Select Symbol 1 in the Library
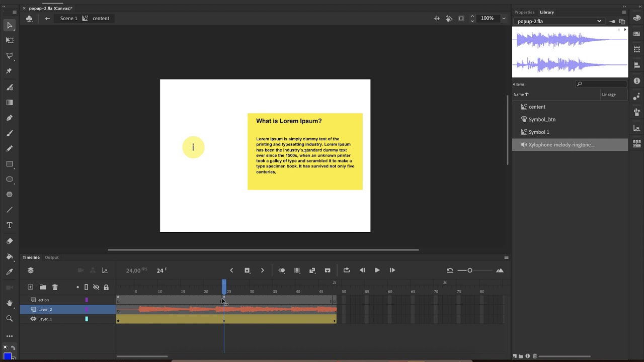Screen dimensions: 644x362 coord(570,132)
